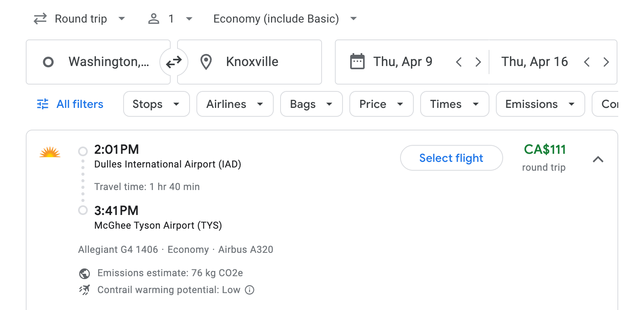This screenshot has width=644, height=310.
Task: Open the Bags filter menu
Action: tap(311, 104)
